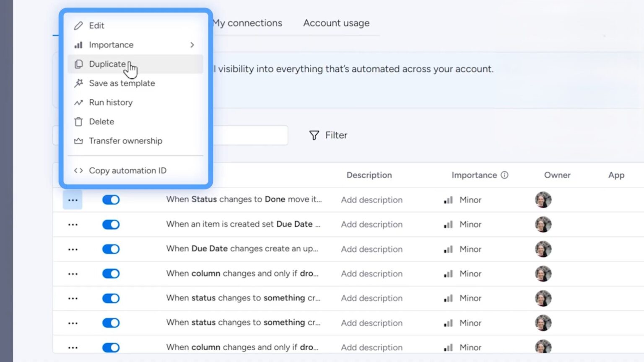Click the Run history graph icon
The width and height of the screenshot is (644, 362).
[x=78, y=103]
